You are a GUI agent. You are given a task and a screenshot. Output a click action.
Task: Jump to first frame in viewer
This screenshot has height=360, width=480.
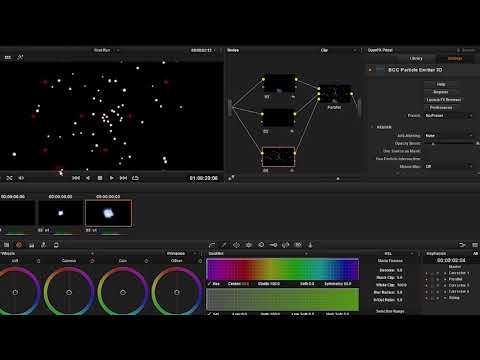76,178
